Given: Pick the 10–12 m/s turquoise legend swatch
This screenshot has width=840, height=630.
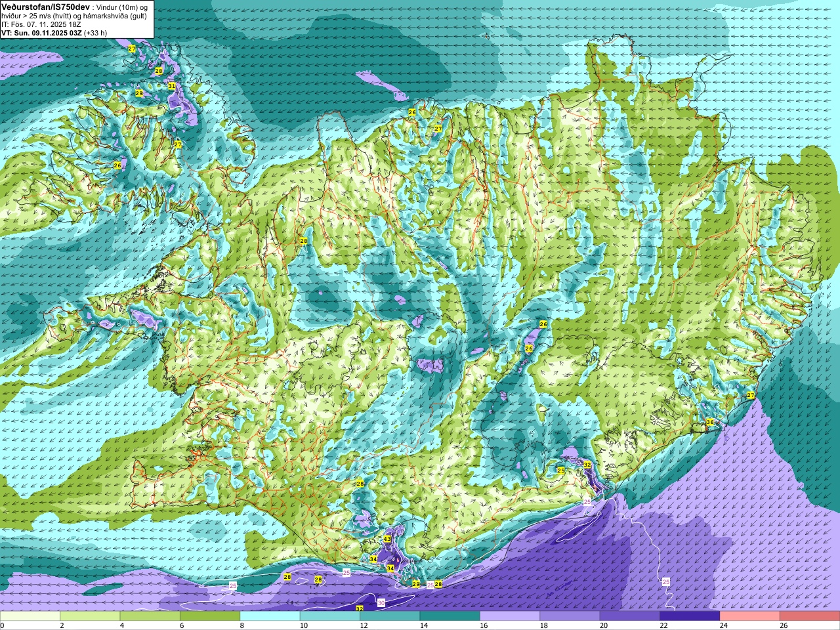Looking at the screenshot, I should 330,616.
